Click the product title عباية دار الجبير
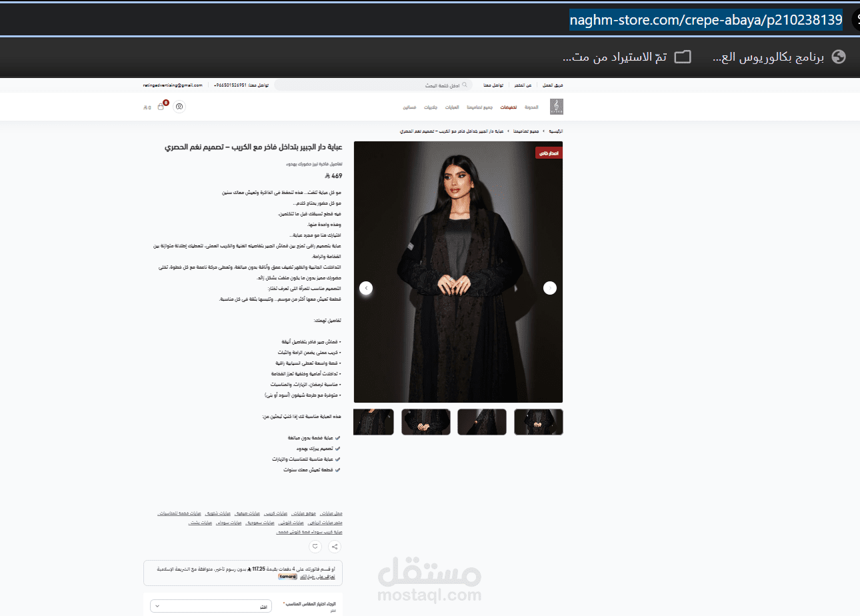The height and width of the screenshot is (616, 860). pyautogui.click(x=254, y=147)
